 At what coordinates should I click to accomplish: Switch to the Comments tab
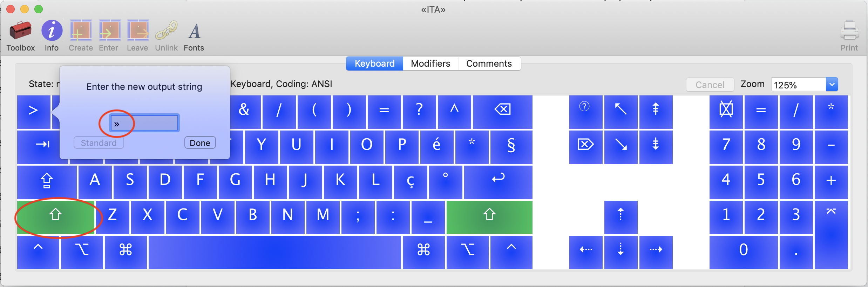(x=489, y=64)
